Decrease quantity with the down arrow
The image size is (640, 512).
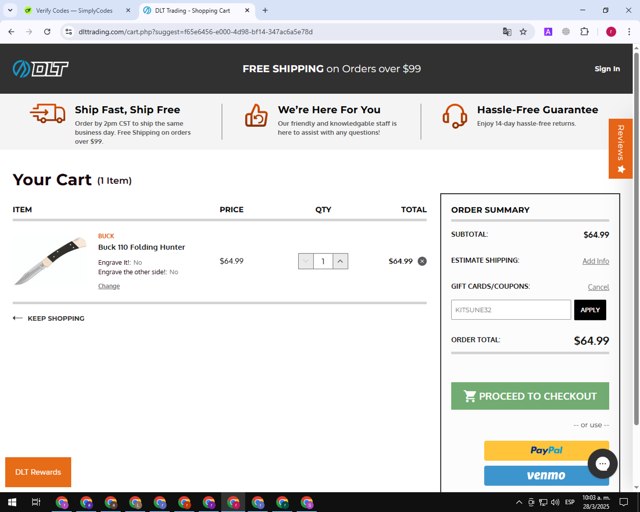click(x=306, y=261)
